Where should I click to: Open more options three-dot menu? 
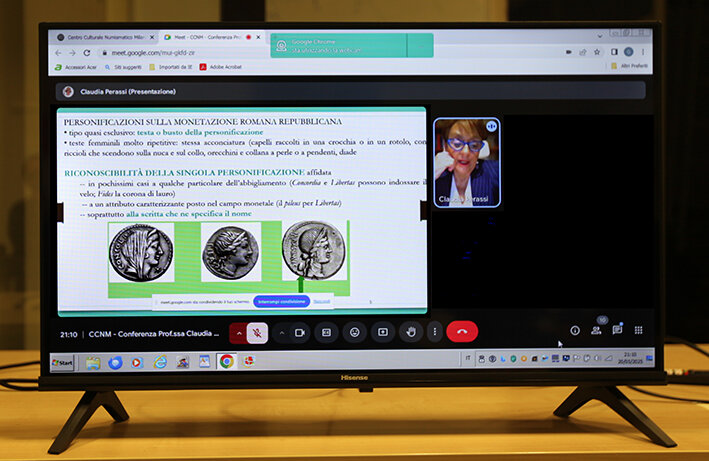point(434,332)
